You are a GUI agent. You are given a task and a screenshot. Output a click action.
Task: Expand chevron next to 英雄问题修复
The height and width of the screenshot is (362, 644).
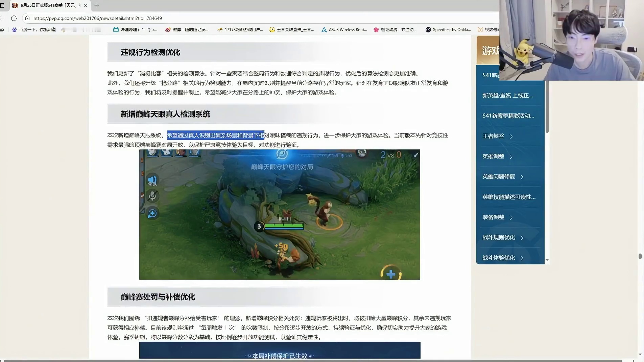522,177
